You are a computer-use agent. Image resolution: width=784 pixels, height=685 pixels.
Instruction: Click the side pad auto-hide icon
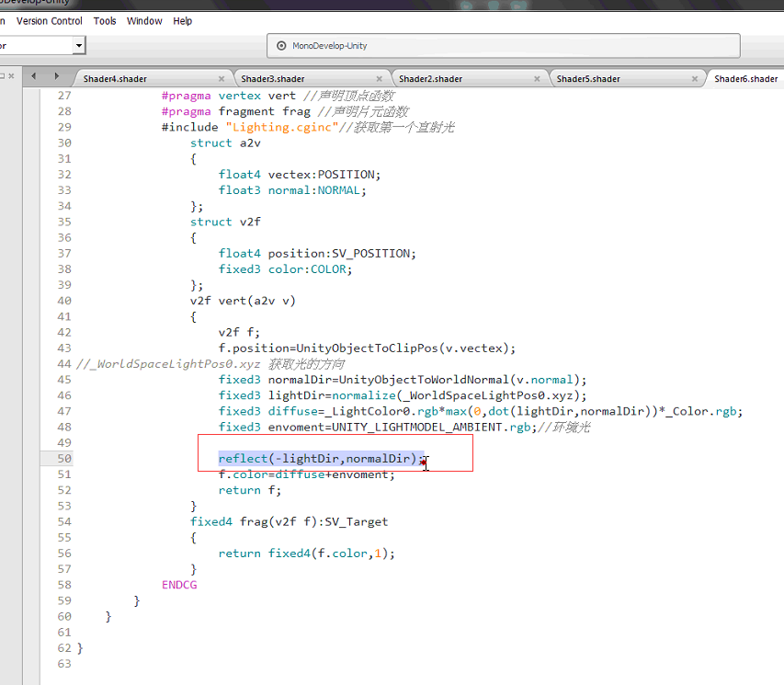point(2,76)
